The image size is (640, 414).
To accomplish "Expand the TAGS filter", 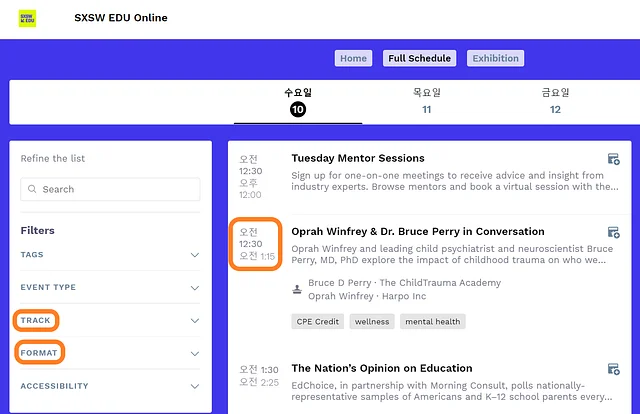I will tap(195, 255).
